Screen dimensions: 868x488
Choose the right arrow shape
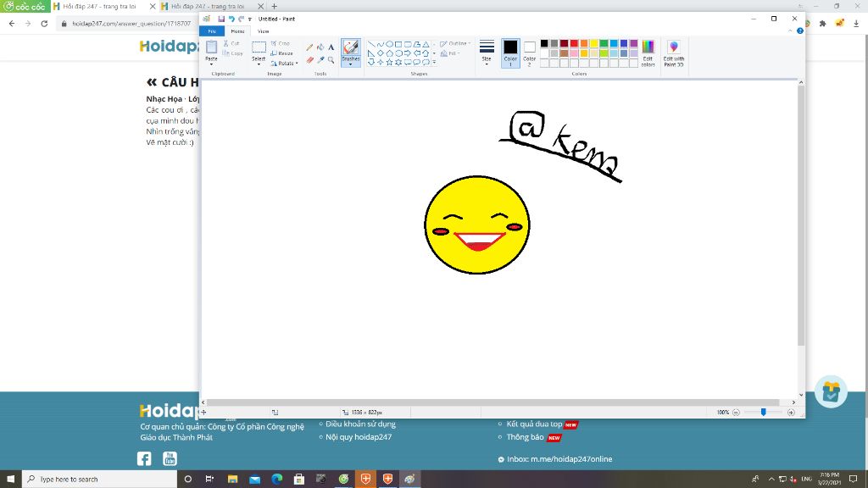pos(408,53)
